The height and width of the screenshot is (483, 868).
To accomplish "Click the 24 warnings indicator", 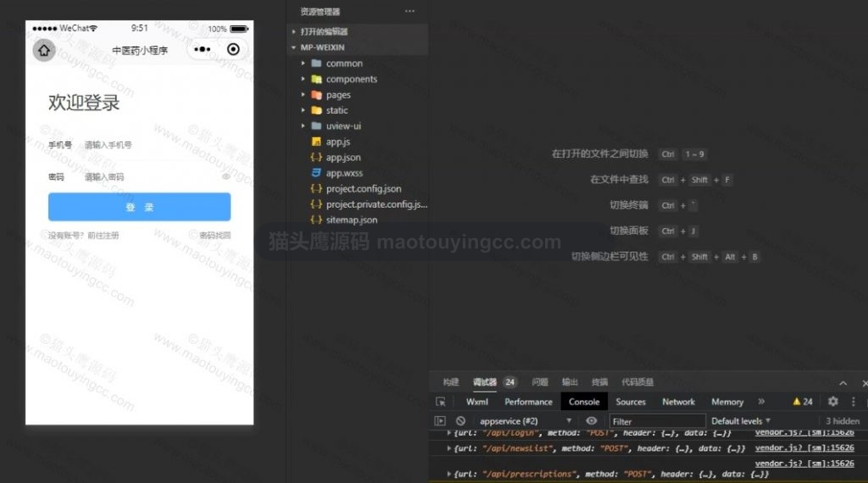I will tap(803, 402).
